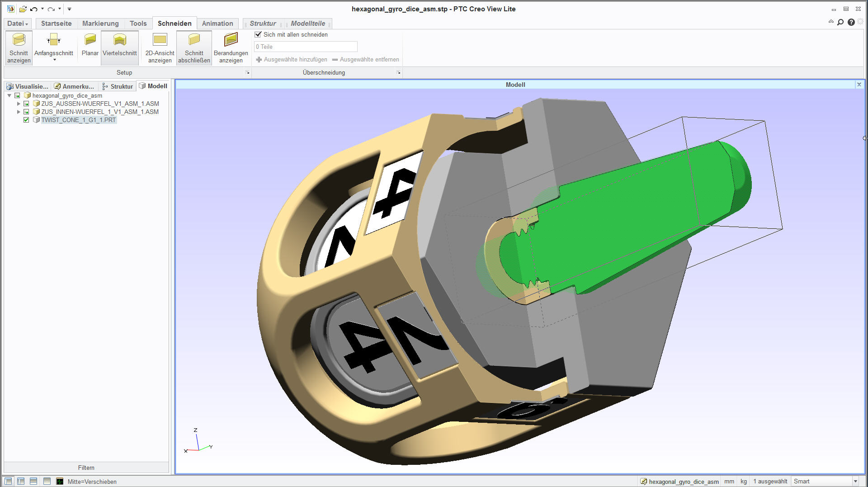Image resolution: width=868 pixels, height=487 pixels.
Task: Switch to the Modellteile ribbon tab
Action: [x=308, y=24]
